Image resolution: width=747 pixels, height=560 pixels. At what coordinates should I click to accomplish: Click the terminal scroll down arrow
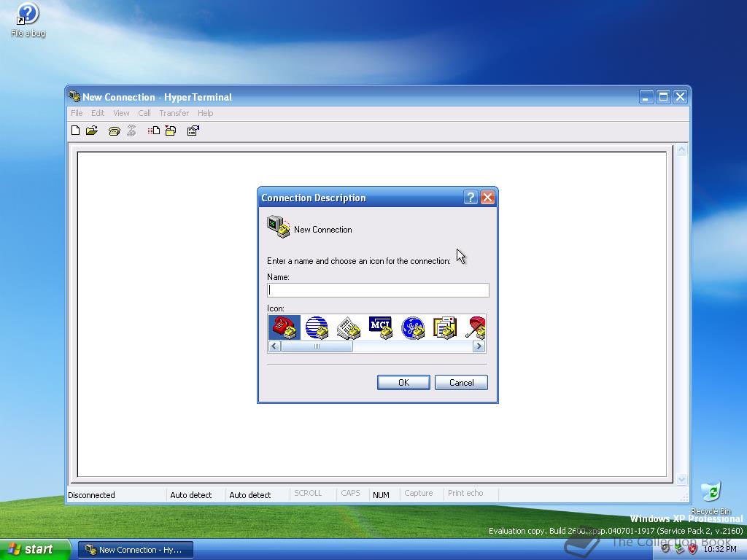tap(682, 478)
